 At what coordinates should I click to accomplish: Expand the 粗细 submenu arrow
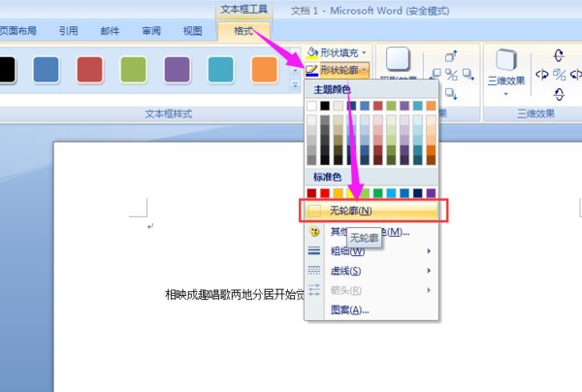(429, 251)
